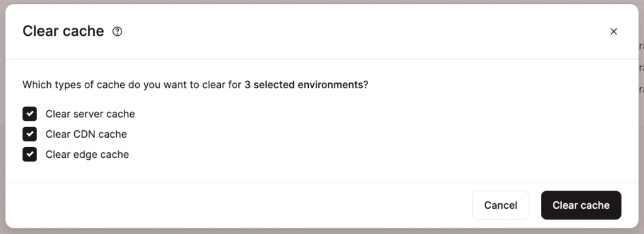The image size is (644, 234).
Task: Click the white tick inside the server cache box
Action: point(30,114)
